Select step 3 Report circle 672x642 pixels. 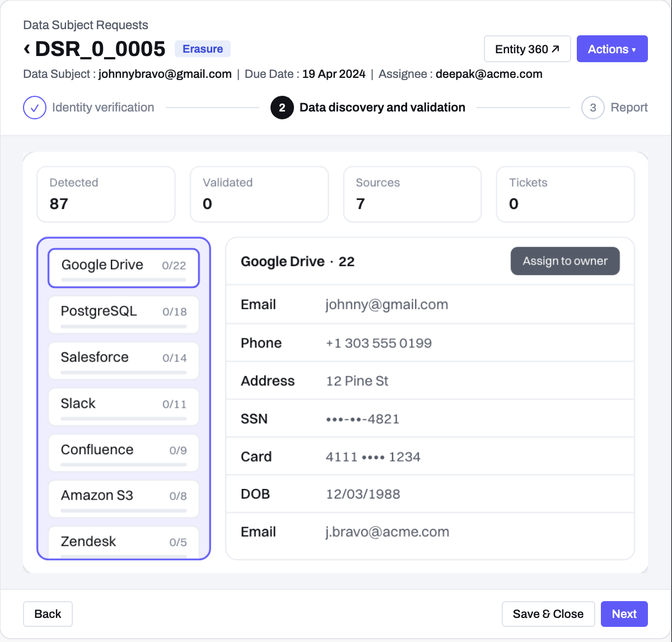point(593,108)
